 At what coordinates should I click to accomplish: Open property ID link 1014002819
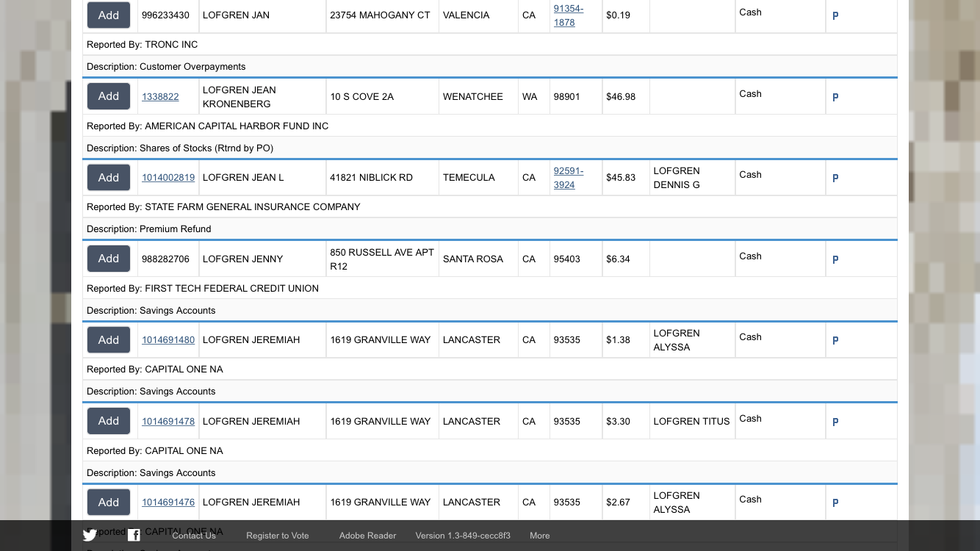pyautogui.click(x=168, y=177)
